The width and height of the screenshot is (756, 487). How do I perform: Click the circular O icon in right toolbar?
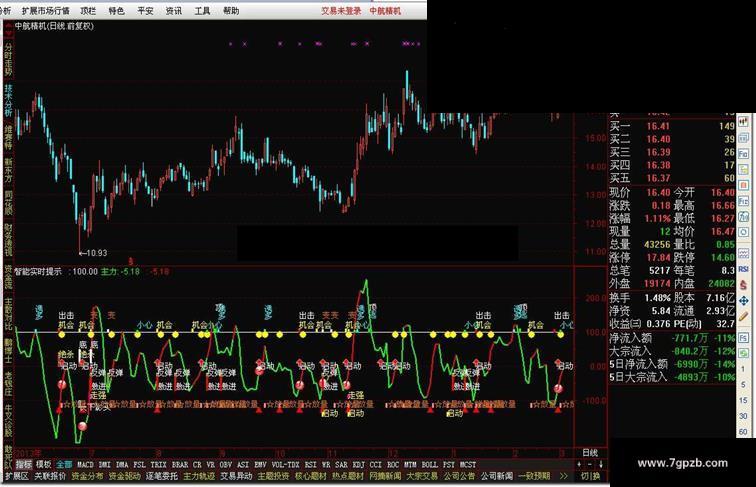tap(743, 232)
